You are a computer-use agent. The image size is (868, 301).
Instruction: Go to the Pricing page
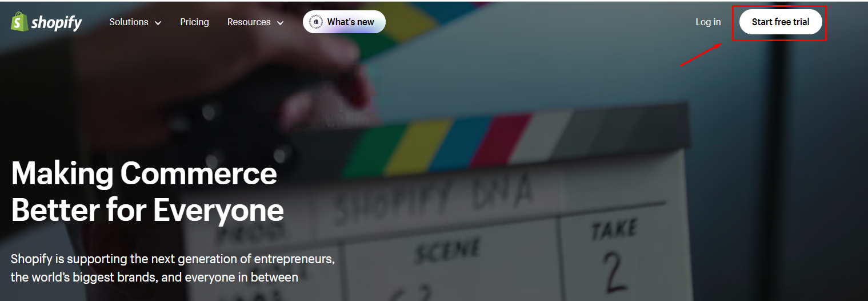[x=194, y=22]
